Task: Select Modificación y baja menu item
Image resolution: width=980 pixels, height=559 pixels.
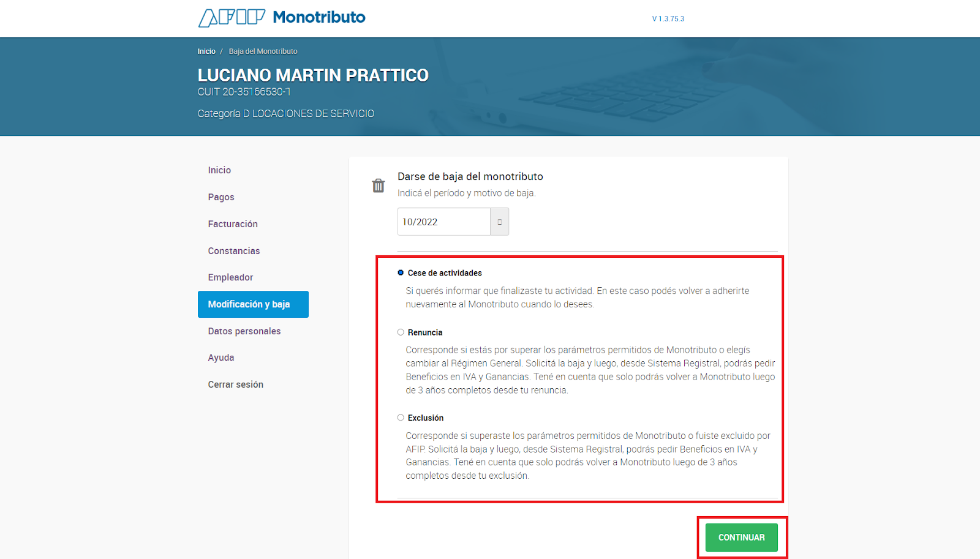Action: tap(253, 304)
